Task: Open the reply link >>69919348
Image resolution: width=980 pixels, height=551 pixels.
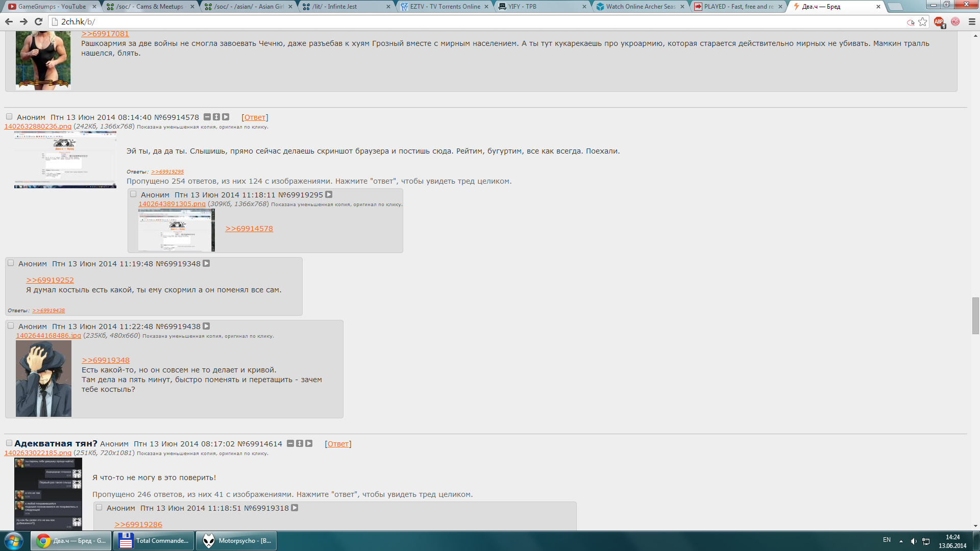Action: (x=105, y=360)
